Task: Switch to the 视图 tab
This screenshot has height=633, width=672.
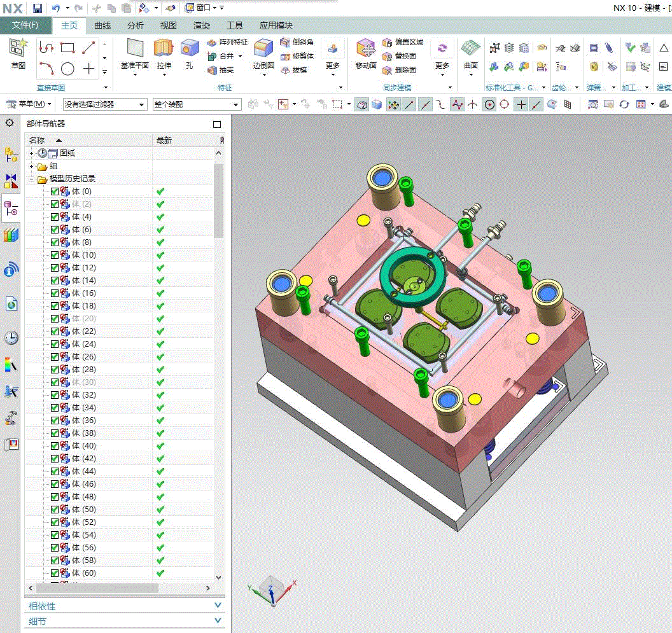Action: [169, 25]
